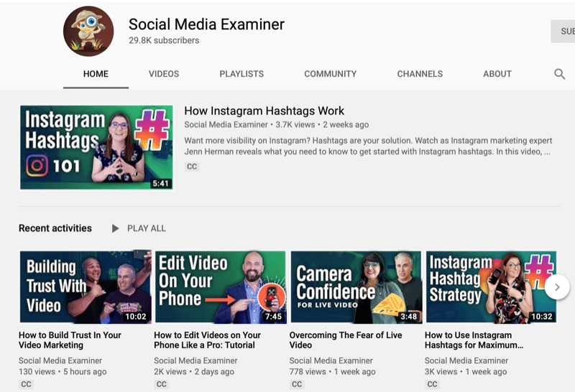Click CC badge under Fear of Live Video

point(297,384)
